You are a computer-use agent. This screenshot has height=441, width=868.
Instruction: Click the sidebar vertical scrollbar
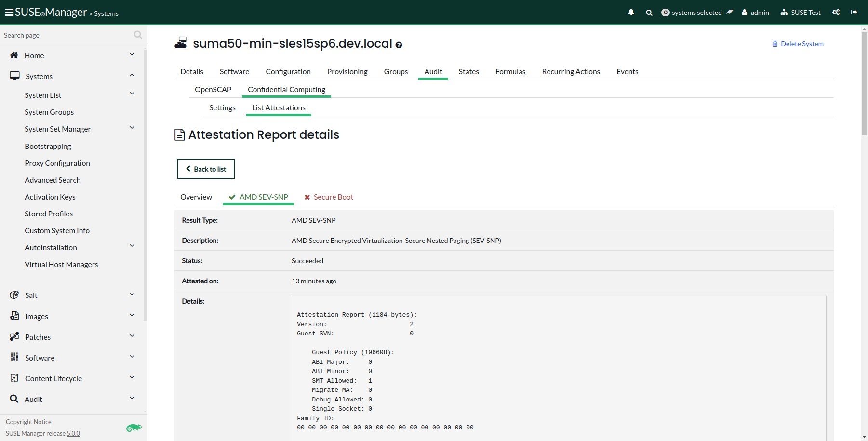tap(145, 186)
